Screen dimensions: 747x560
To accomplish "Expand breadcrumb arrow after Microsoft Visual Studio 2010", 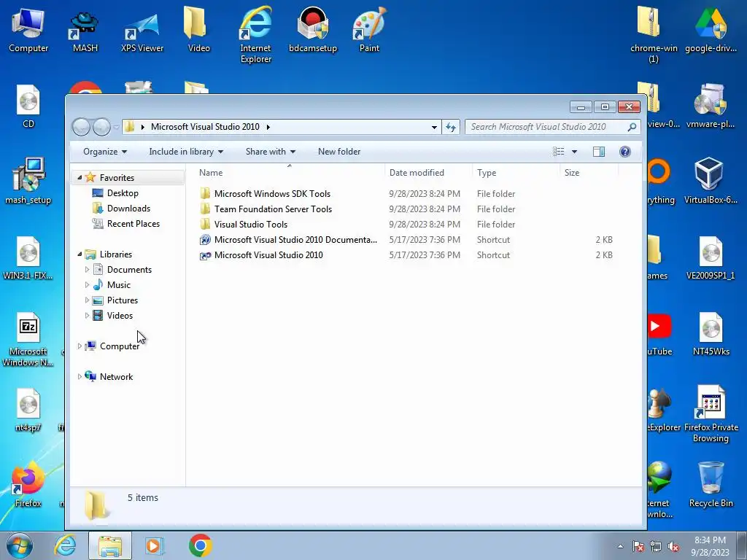I will tap(268, 127).
